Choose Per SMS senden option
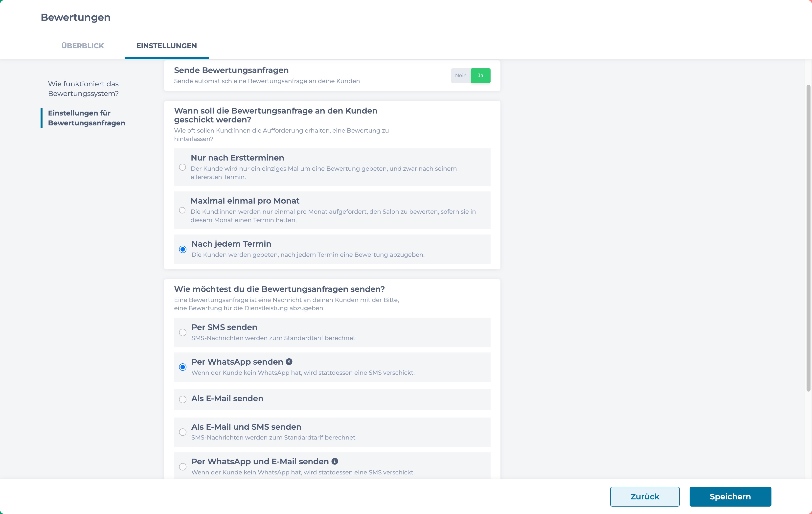The height and width of the screenshot is (514, 812). pyautogui.click(x=183, y=332)
